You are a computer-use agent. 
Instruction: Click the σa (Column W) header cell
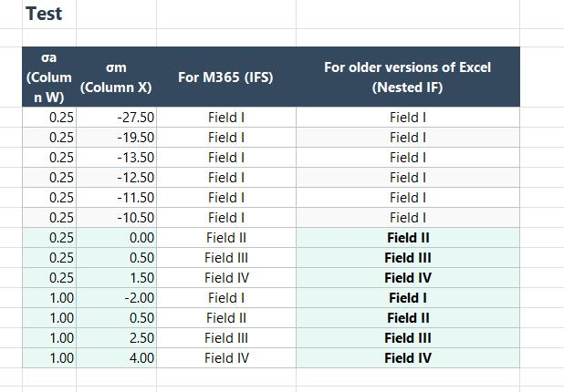49,77
